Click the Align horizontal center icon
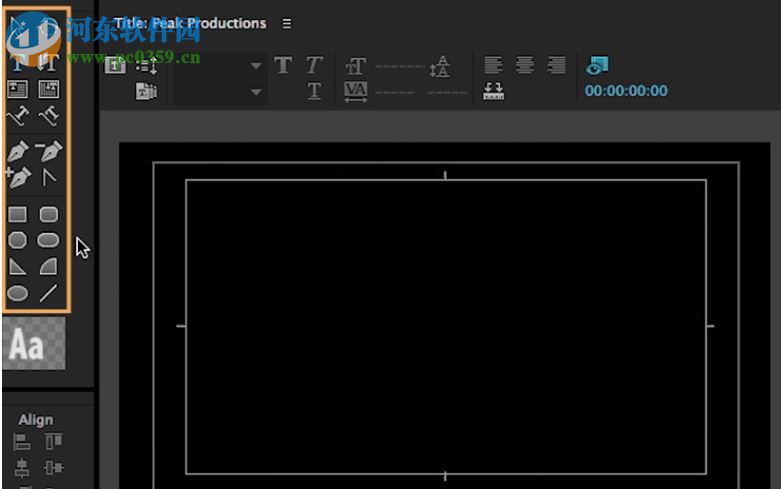 click(x=21, y=468)
